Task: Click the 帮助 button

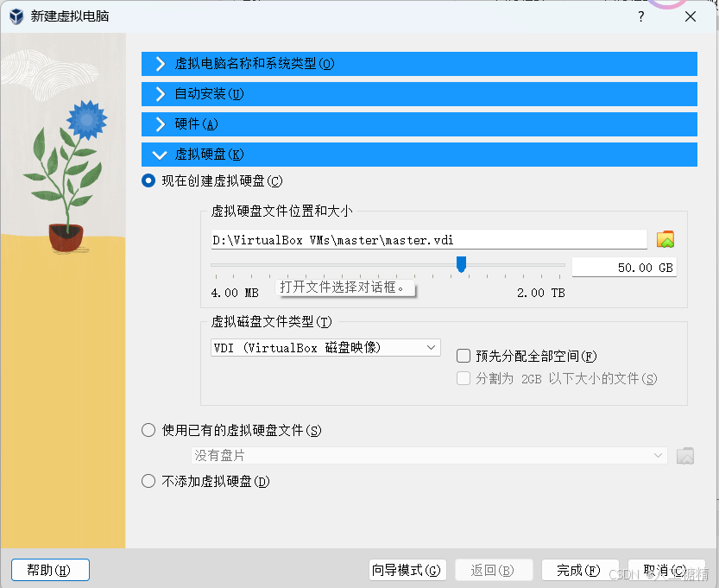Action: 50,570
